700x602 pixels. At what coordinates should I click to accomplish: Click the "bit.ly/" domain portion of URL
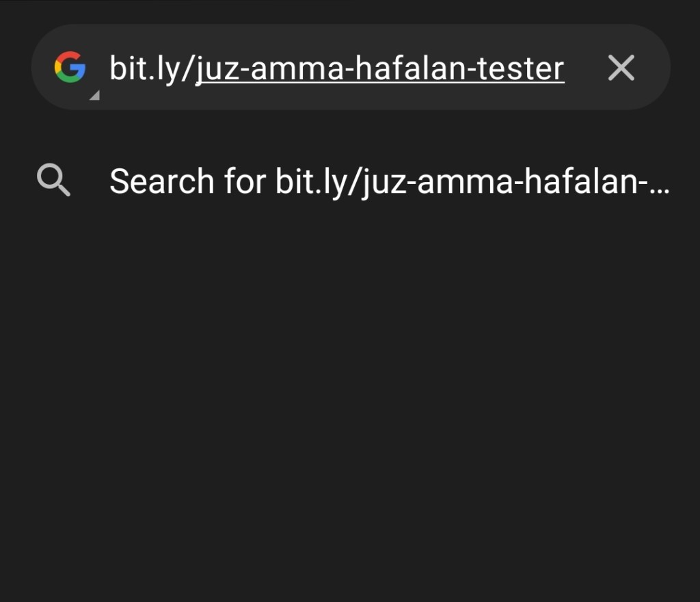click(x=151, y=68)
